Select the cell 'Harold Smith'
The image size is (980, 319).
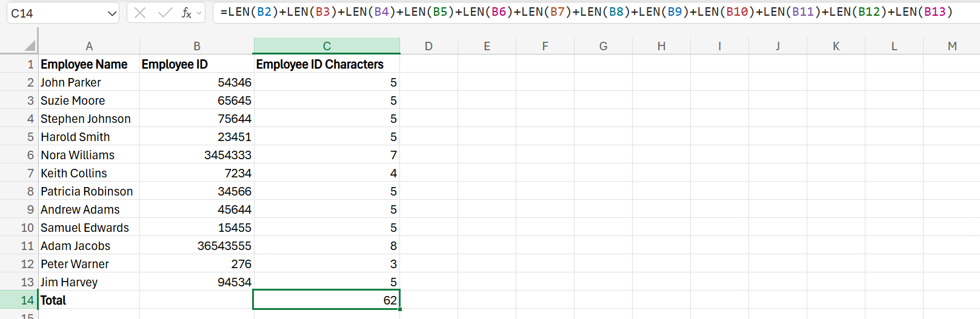89,137
